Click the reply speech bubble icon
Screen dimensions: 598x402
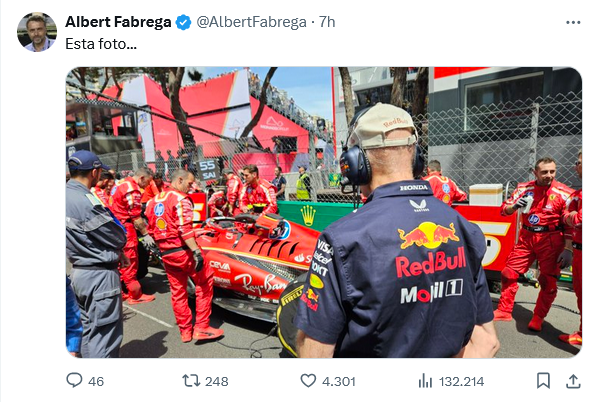pos(74,380)
